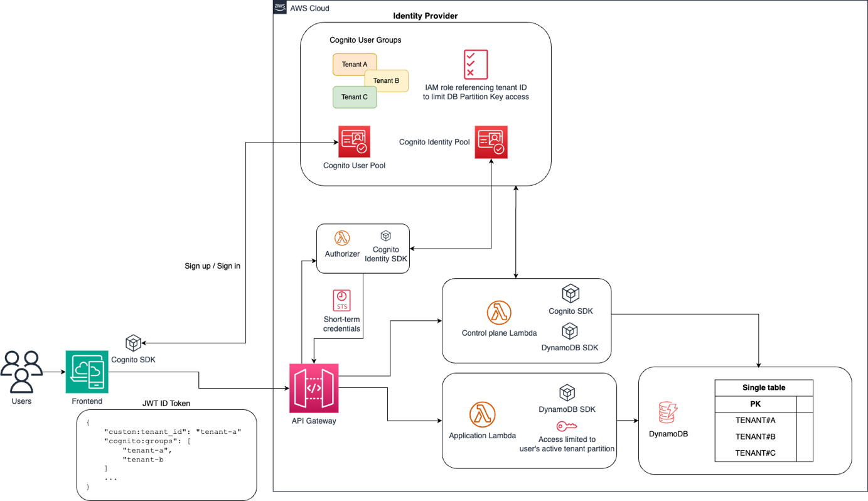
Task: Click the STS short-term credentials icon
Action: (x=342, y=301)
